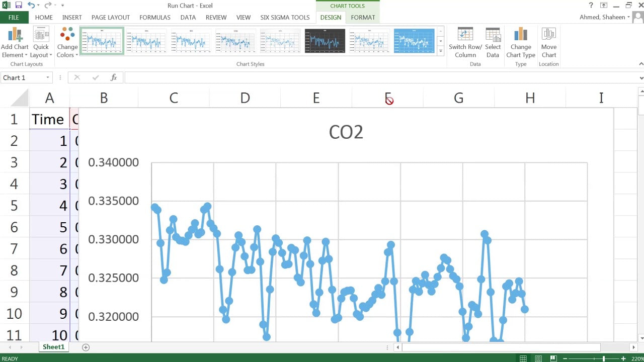This screenshot has height=362, width=644.
Task: Open the DESIGN ribbon tab
Action: coord(330,17)
